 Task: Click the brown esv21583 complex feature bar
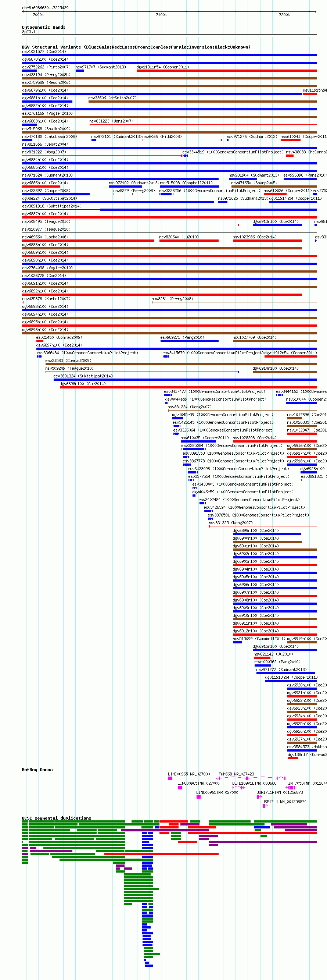(x=181, y=364)
